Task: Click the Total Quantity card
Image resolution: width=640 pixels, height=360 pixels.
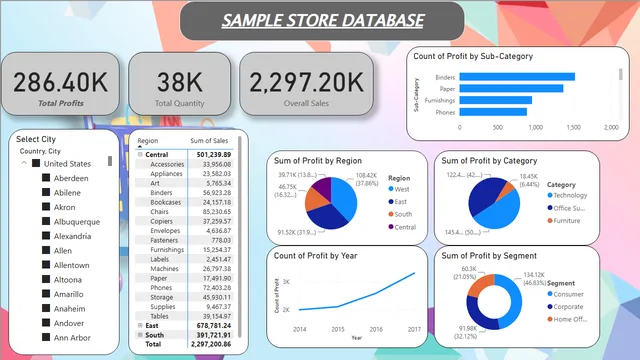Action: click(x=180, y=84)
